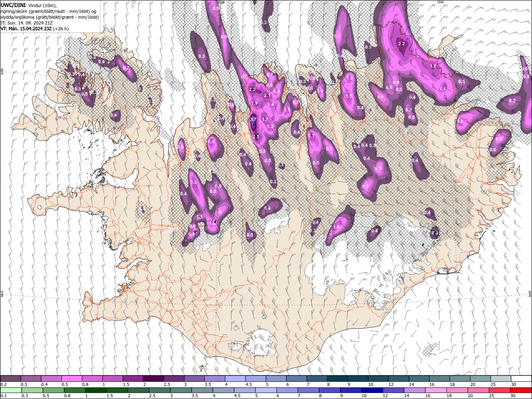Click the bright red swatch above 30
Screen dimensions: 532x399
click(x=520, y=390)
